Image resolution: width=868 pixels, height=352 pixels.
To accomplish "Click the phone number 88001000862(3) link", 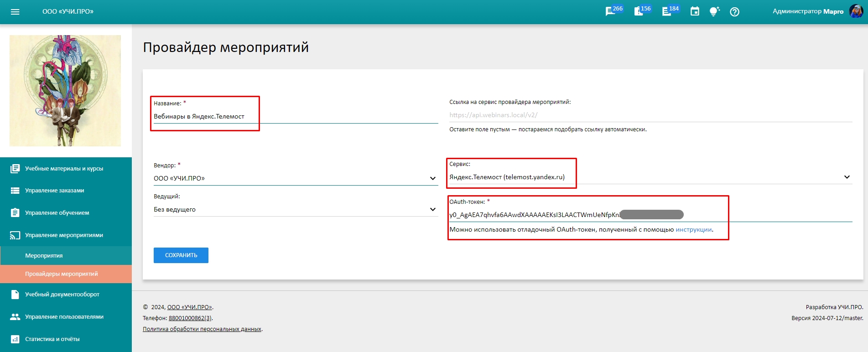I will (x=190, y=318).
